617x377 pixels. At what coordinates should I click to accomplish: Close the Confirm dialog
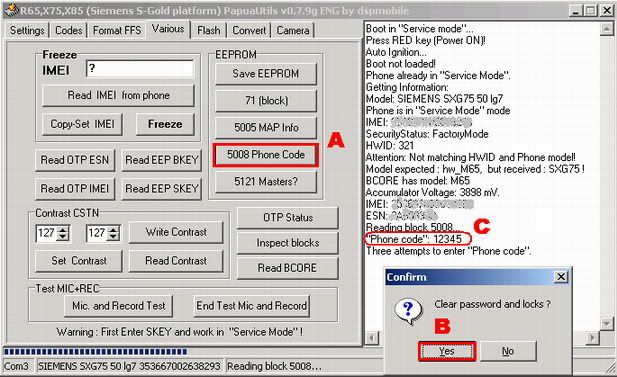(x=561, y=277)
